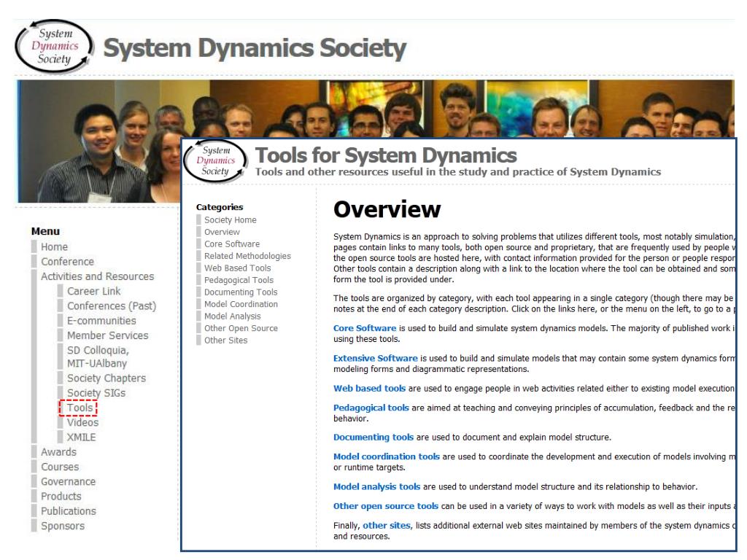Viewport: 747px width, 560px height.
Task: Open Other Open Source category
Action: [x=241, y=328]
